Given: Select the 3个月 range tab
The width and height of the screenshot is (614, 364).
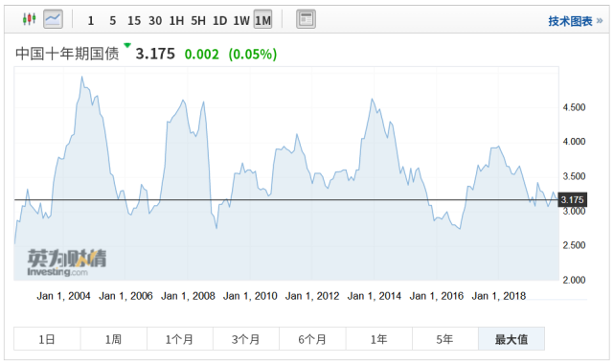Looking at the screenshot, I should (246, 339).
